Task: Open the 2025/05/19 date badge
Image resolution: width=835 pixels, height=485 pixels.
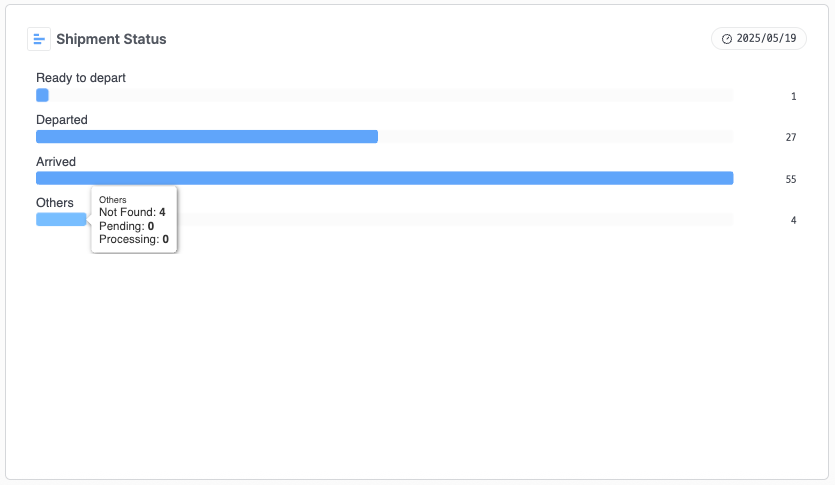Action: (x=759, y=38)
